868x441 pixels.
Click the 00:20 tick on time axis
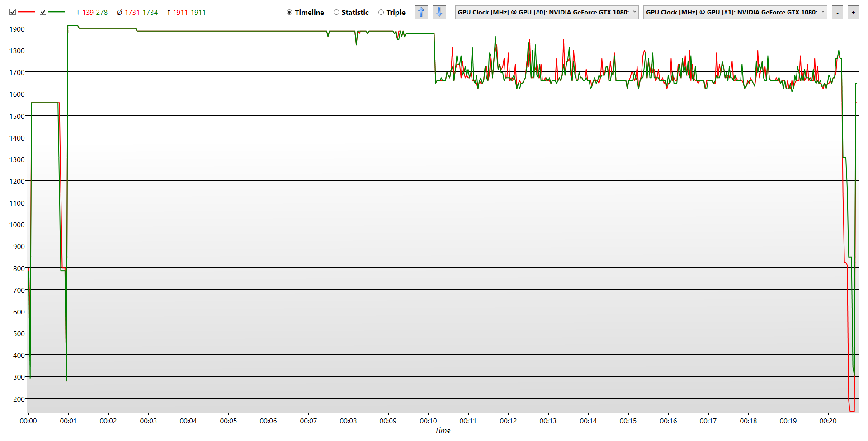(x=828, y=421)
